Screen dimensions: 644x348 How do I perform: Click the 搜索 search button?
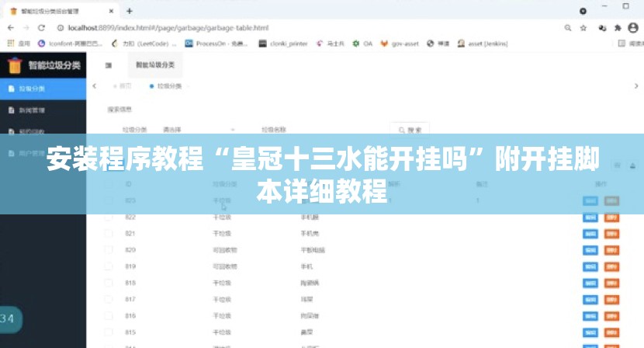click(x=410, y=130)
